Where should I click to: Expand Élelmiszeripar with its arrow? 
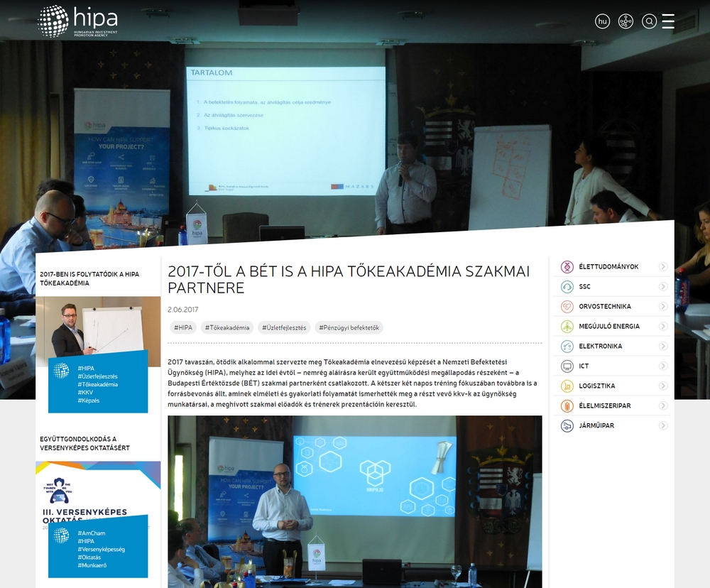click(x=663, y=406)
